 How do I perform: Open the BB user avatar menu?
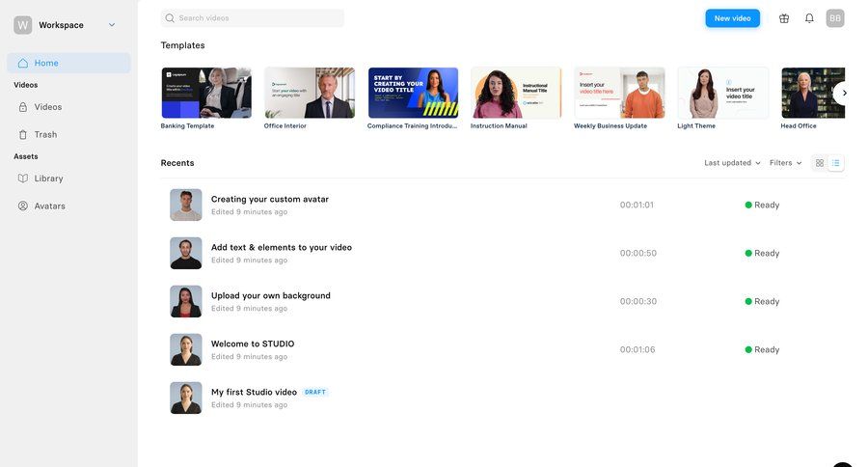pos(835,18)
